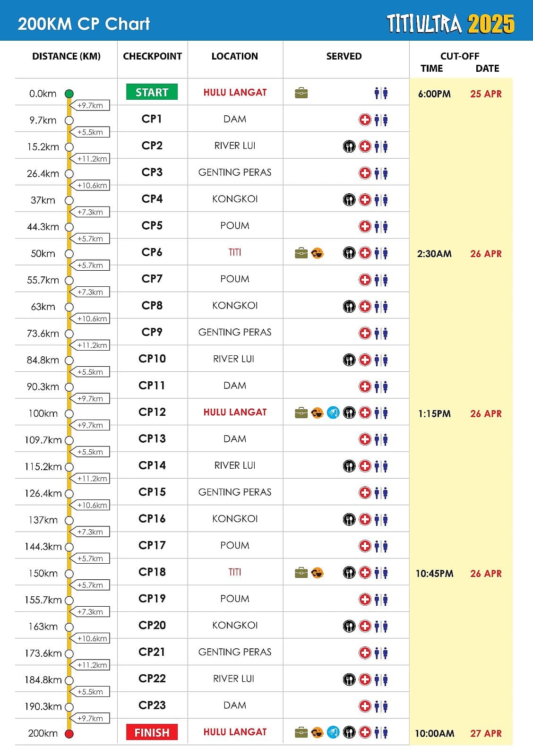Click the green START label

[x=152, y=92]
